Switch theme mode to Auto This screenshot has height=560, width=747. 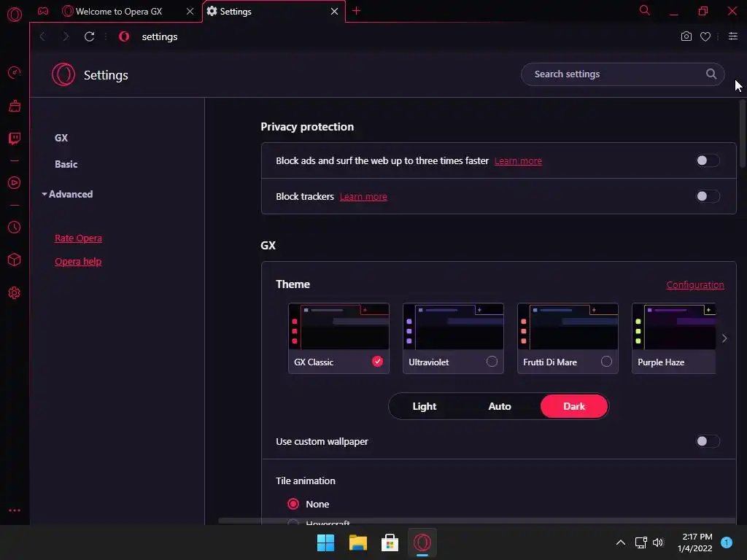click(x=500, y=406)
